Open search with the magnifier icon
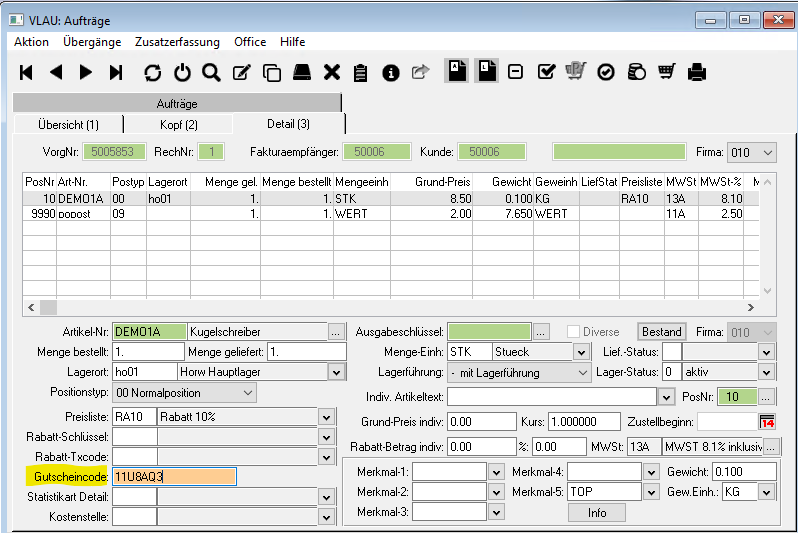This screenshot has width=798, height=533. click(211, 72)
